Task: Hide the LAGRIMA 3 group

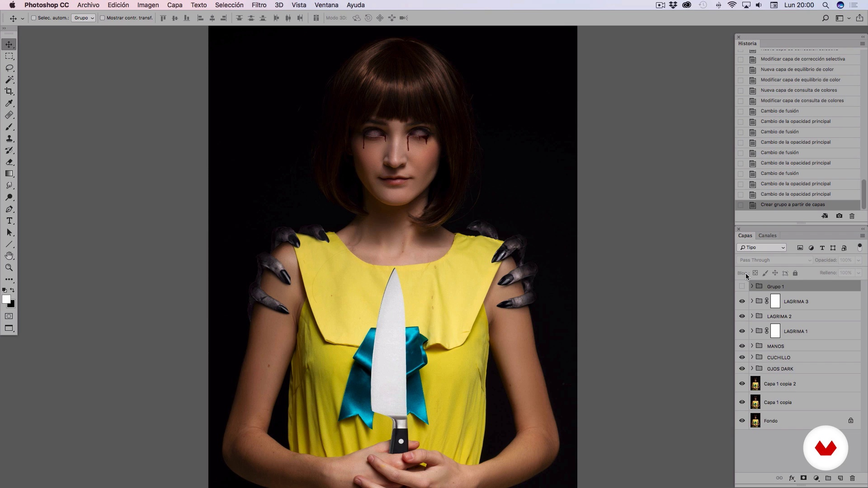Action: [x=742, y=301]
